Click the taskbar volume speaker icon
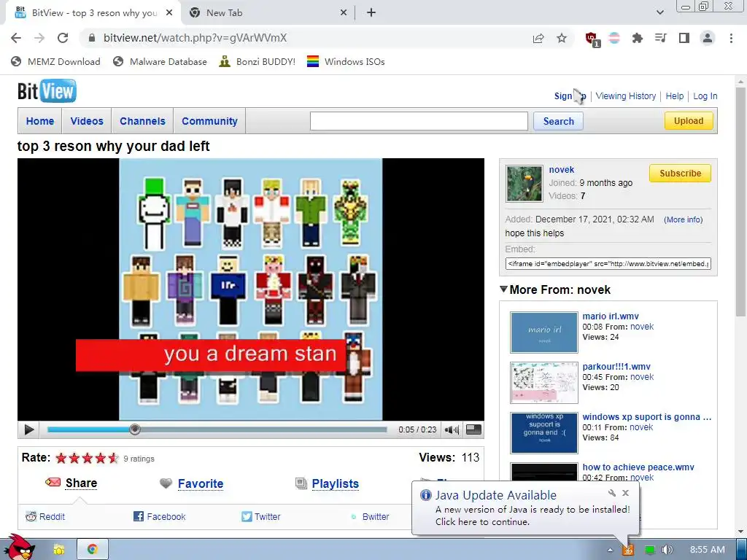Image resolution: width=747 pixels, height=560 pixels. click(667, 550)
